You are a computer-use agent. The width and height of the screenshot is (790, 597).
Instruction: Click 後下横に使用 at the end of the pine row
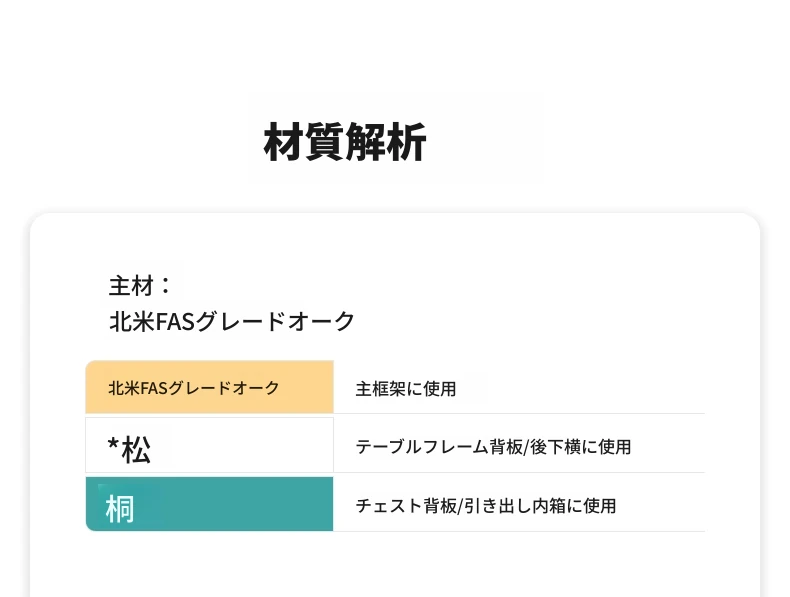[x=581, y=447]
